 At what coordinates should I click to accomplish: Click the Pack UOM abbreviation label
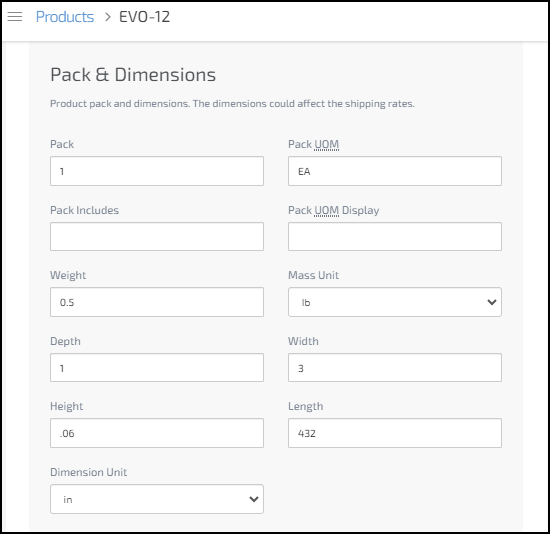pyautogui.click(x=326, y=144)
